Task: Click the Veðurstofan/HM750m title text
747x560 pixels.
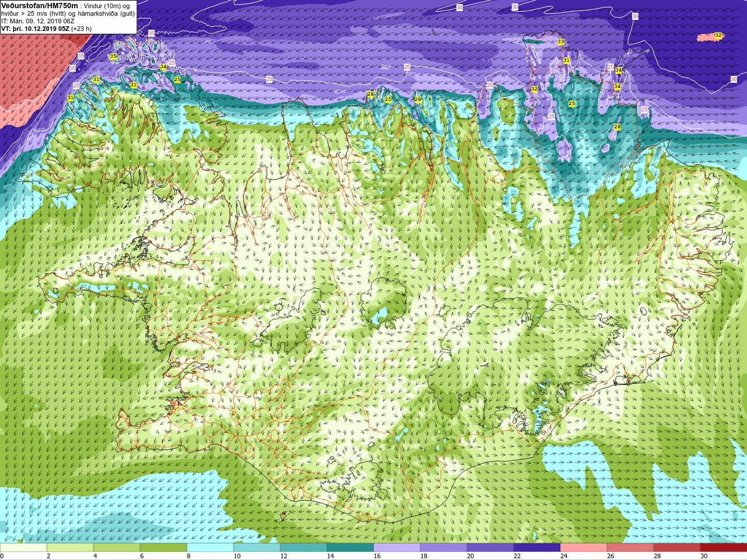Action: (40, 5)
